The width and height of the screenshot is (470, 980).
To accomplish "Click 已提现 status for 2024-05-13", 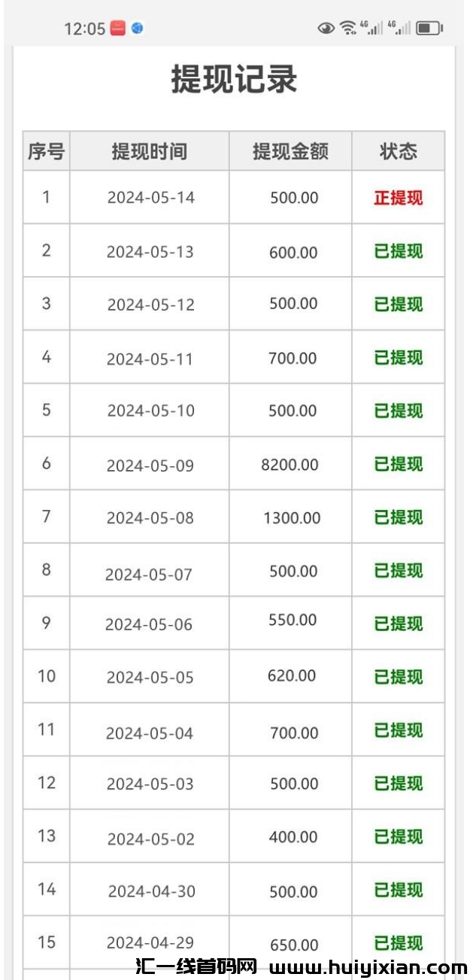I will tap(398, 251).
